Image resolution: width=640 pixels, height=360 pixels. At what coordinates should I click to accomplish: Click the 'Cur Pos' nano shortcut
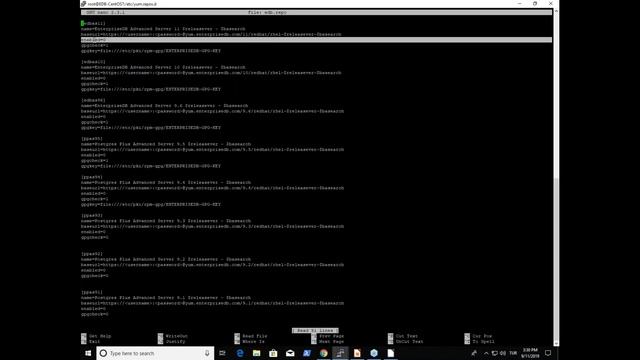pos(478,336)
